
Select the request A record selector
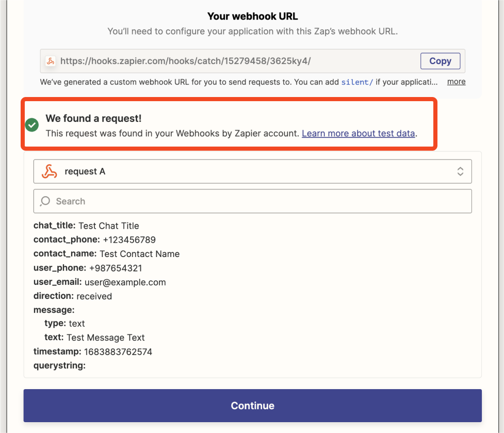point(253,171)
